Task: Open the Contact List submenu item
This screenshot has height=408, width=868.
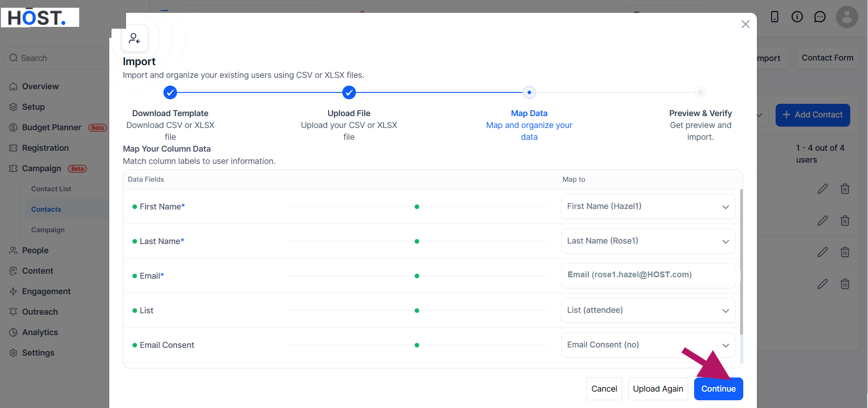Action: pos(51,189)
